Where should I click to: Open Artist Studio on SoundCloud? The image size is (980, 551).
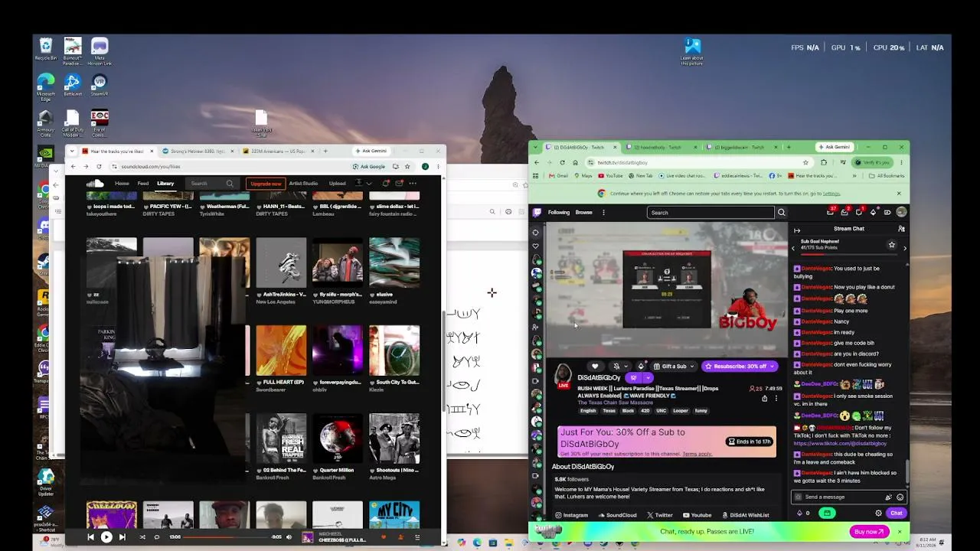[303, 184]
